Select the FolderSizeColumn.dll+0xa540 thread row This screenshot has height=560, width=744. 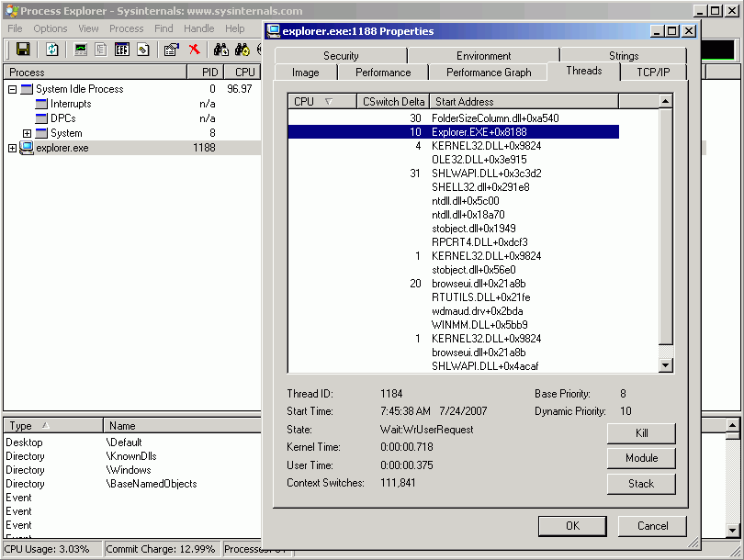point(495,118)
